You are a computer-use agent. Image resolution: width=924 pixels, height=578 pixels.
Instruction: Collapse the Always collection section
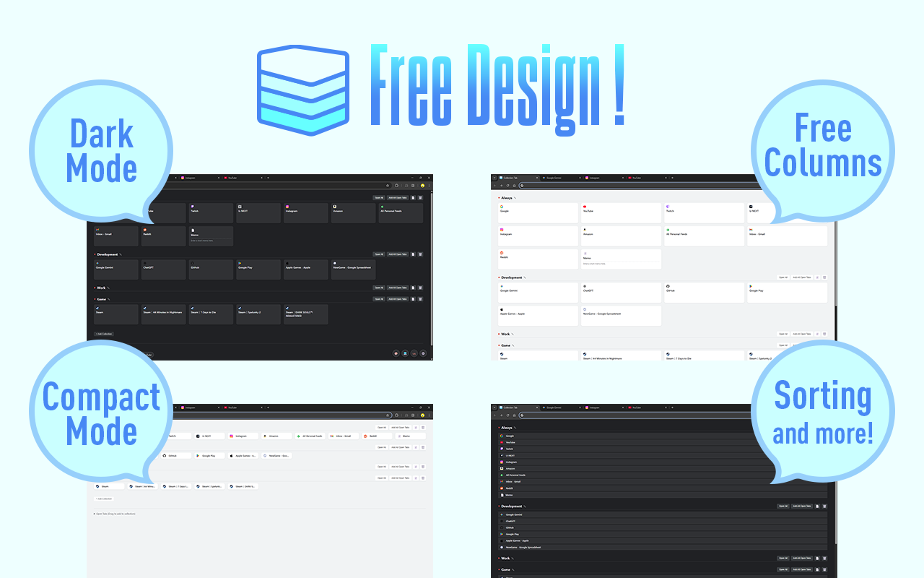tap(499, 198)
